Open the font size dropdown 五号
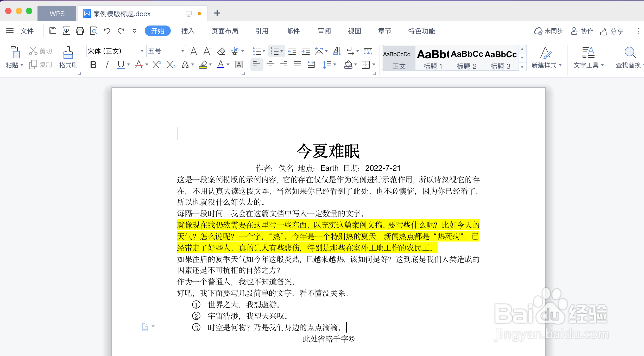The height and width of the screenshot is (356, 644). [183, 51]
